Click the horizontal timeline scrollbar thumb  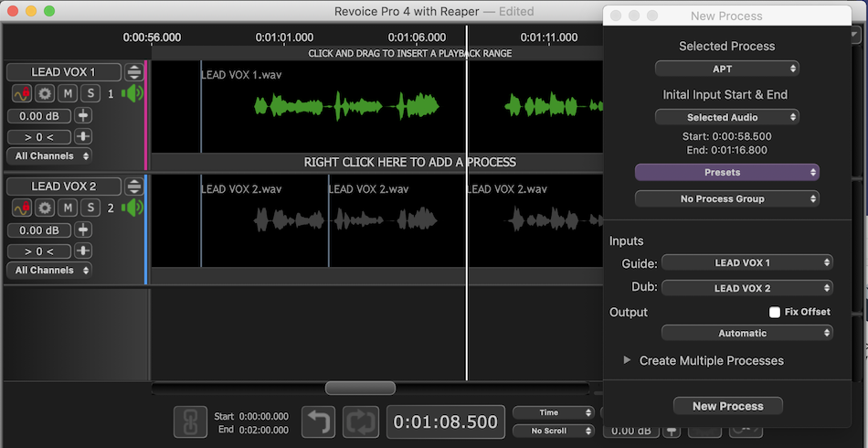click(360, 389)
